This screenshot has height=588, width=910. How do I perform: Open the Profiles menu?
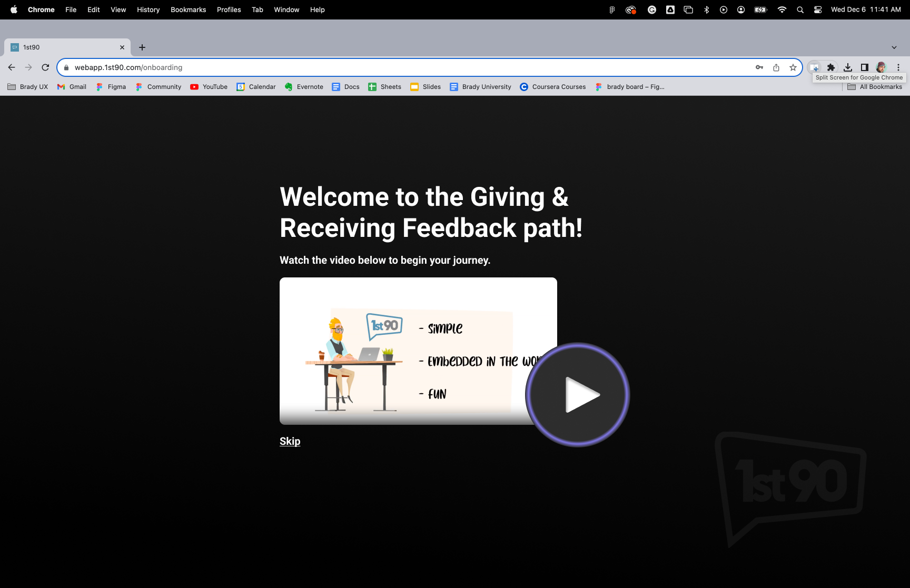[229, 9]
